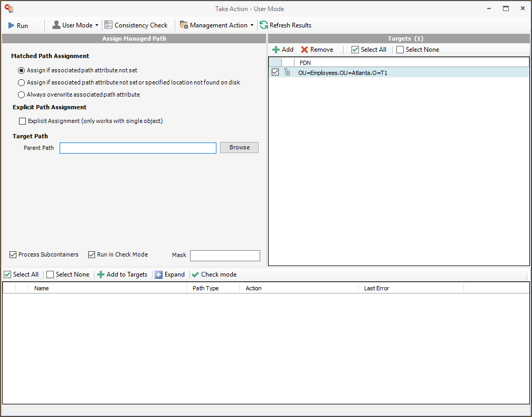This screenshot has width=532, height=417.
Task: Click the Run play icon
Action: [11, 25]
